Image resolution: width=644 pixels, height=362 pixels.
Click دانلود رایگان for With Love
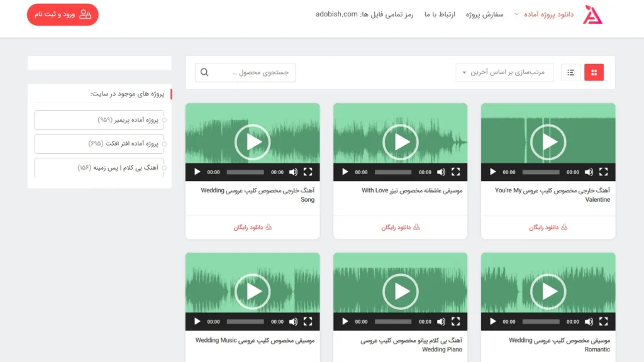click(401, 227)
